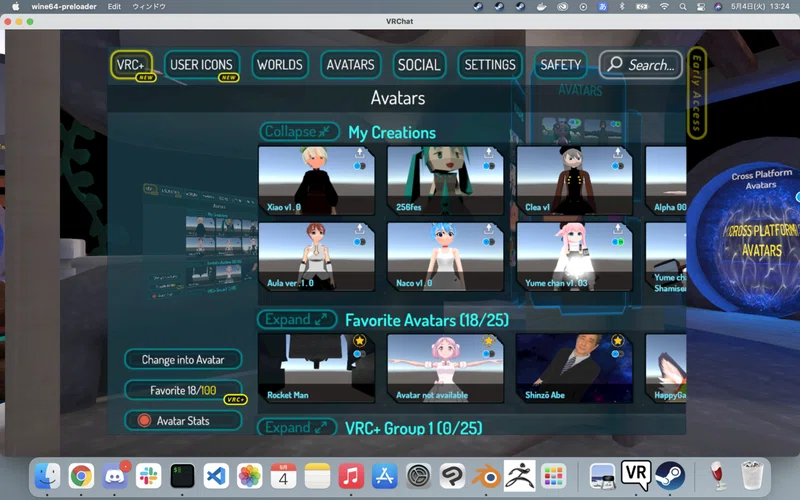Click the Search... input field
The width and height of the screenshot is (800, 500).
pos(641,64)
